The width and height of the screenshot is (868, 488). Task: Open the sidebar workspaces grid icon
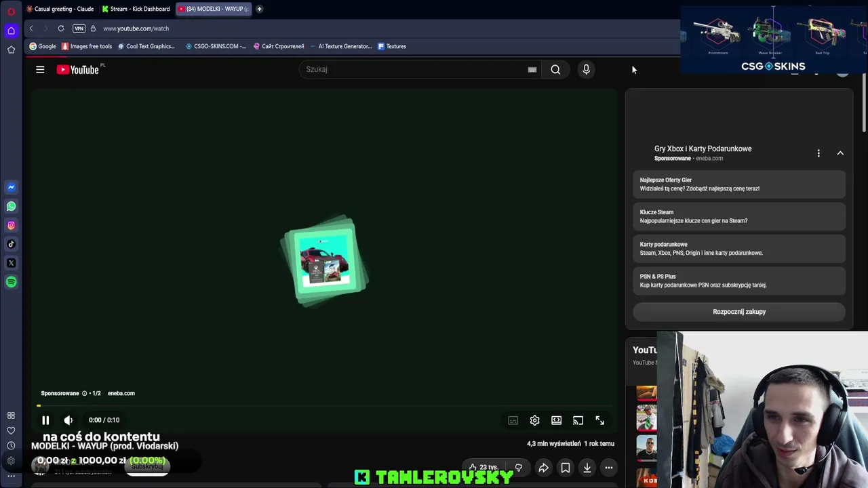(11, 415)
